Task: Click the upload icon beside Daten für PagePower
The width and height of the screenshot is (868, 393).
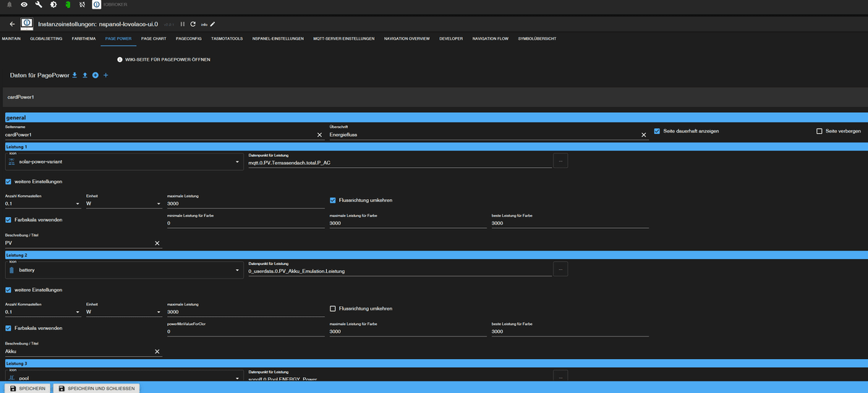Action: (x=85, y=75)
